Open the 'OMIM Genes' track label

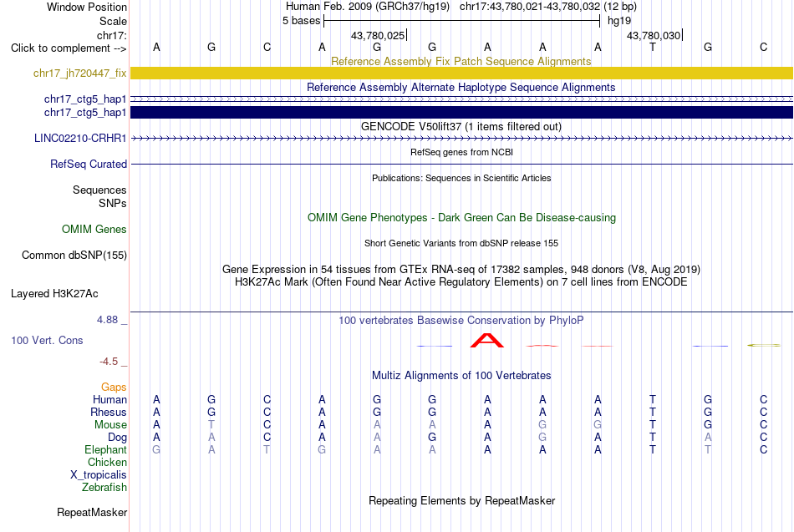[94, 230]
